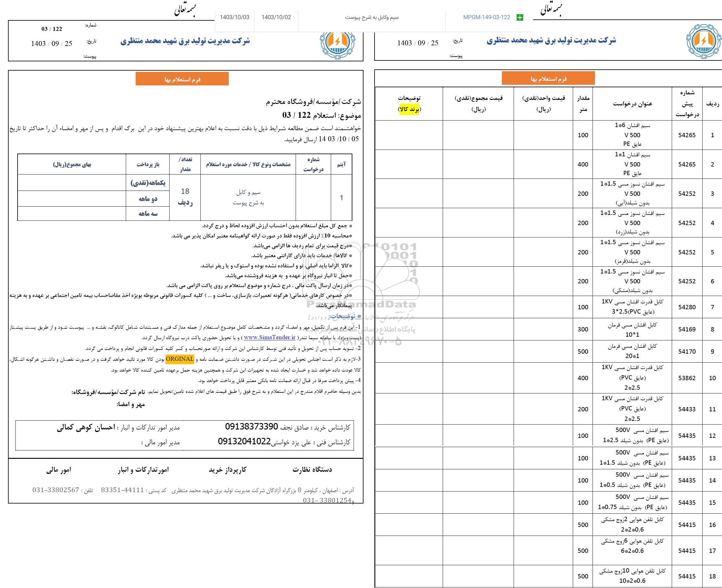Click the orange 'فرم استعلام بها' header on right page

(548, 78)
